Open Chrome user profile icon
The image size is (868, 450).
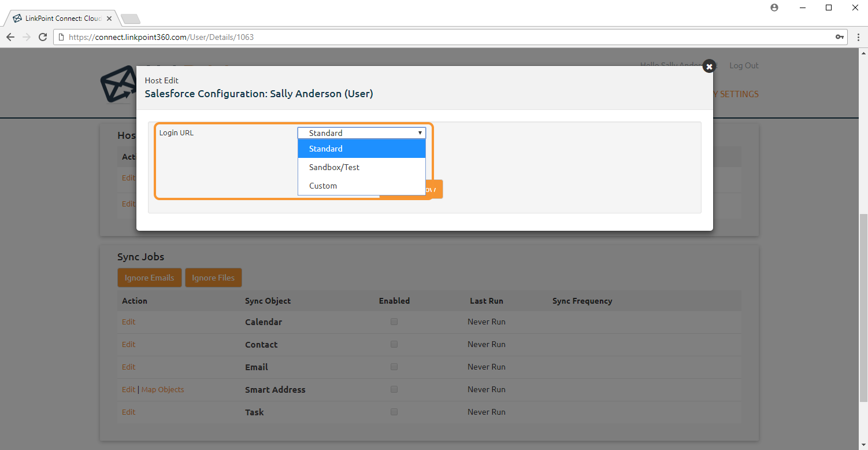click(x=774, y=8)
